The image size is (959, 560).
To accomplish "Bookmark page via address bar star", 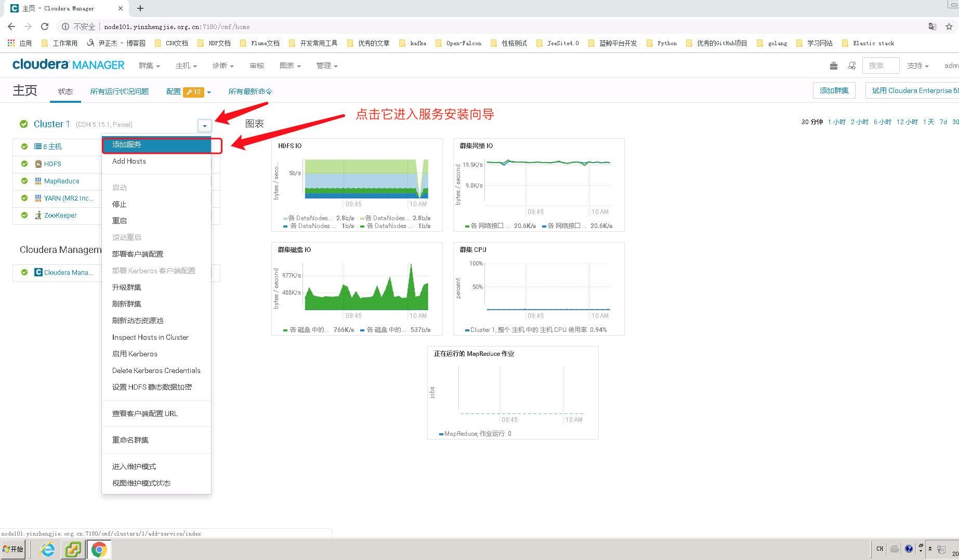I will (x=950, y=26).
